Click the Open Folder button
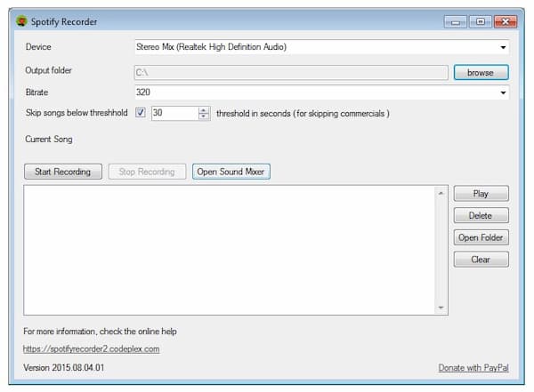 [481, 237]
